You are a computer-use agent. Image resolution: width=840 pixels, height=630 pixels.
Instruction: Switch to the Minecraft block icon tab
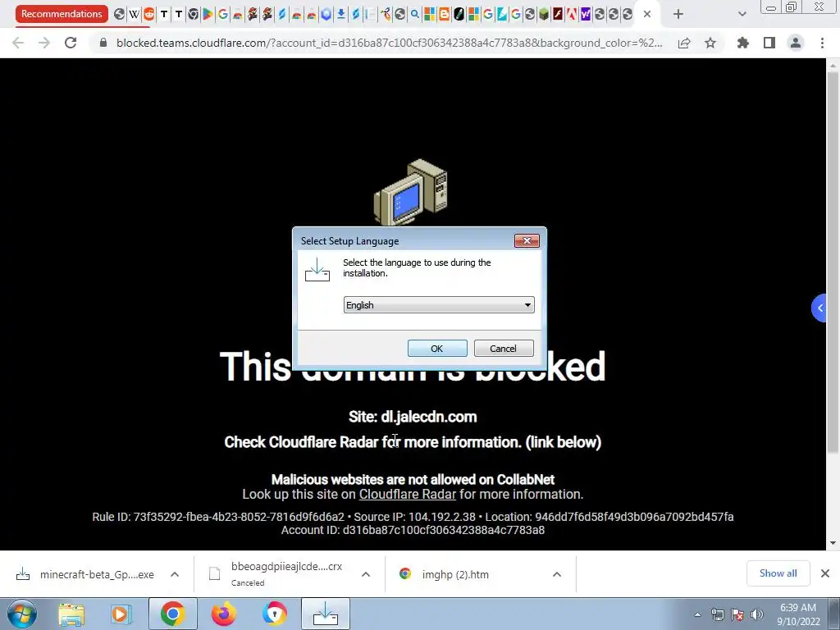pos(544,15)
